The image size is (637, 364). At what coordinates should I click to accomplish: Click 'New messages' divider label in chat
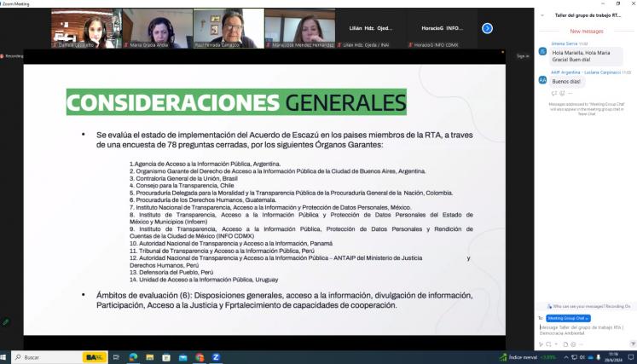click(586, 32)
